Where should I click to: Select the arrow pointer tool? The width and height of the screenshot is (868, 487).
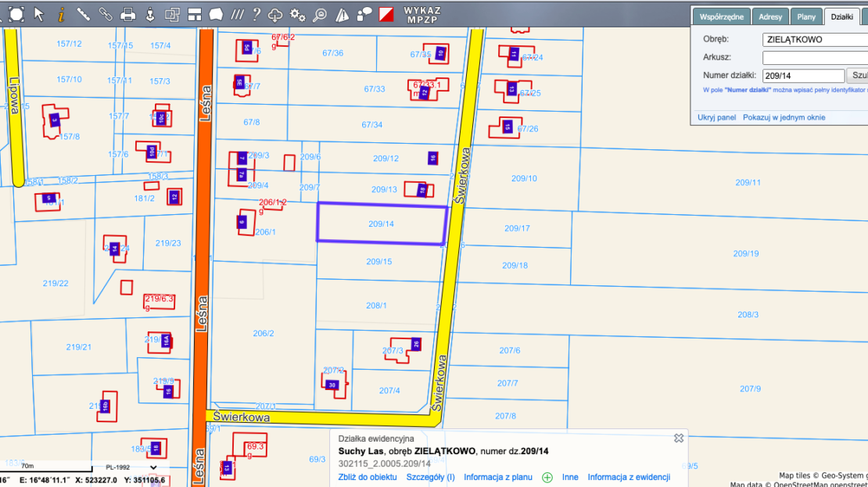pyautogui.click(x=39, y=14)
